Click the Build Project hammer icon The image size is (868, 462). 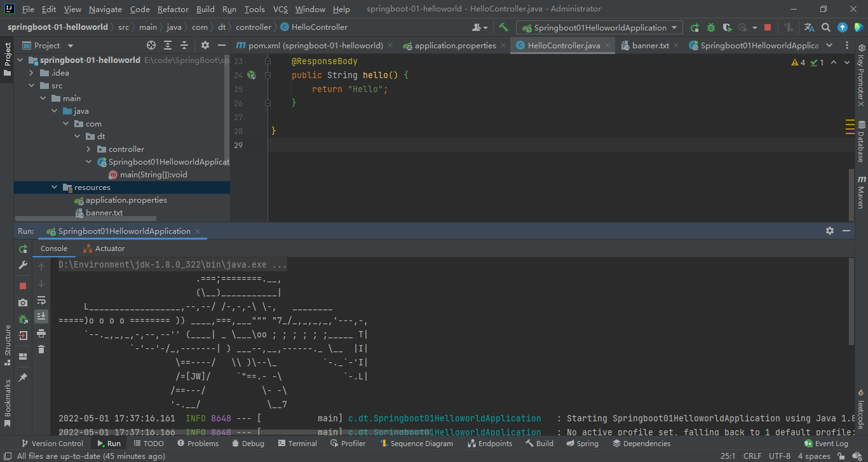click(503, 27)
